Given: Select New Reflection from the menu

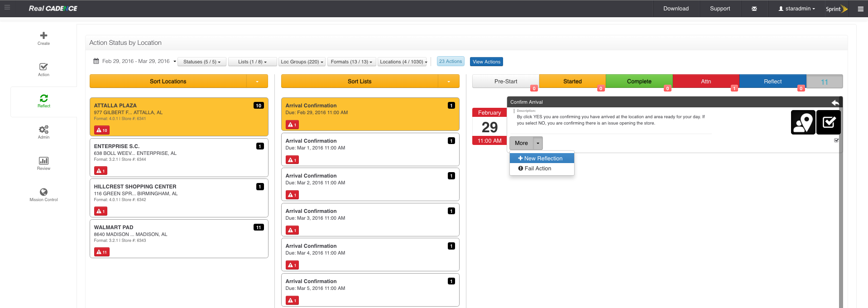Looking at the screenshot, I should [x=542, y=159].
